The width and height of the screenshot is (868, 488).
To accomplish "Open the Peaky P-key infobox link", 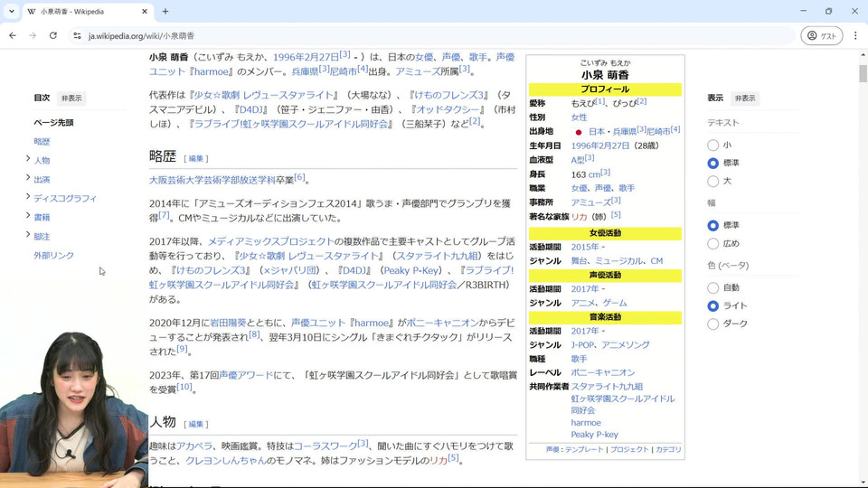I will pyautogui.click(x=595, y=435).
